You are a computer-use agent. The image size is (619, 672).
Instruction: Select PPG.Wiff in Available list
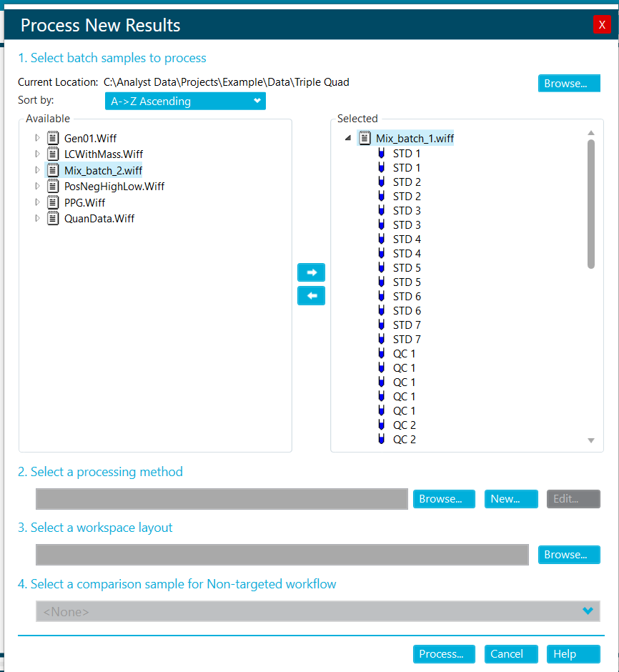[x=85, y=203]
